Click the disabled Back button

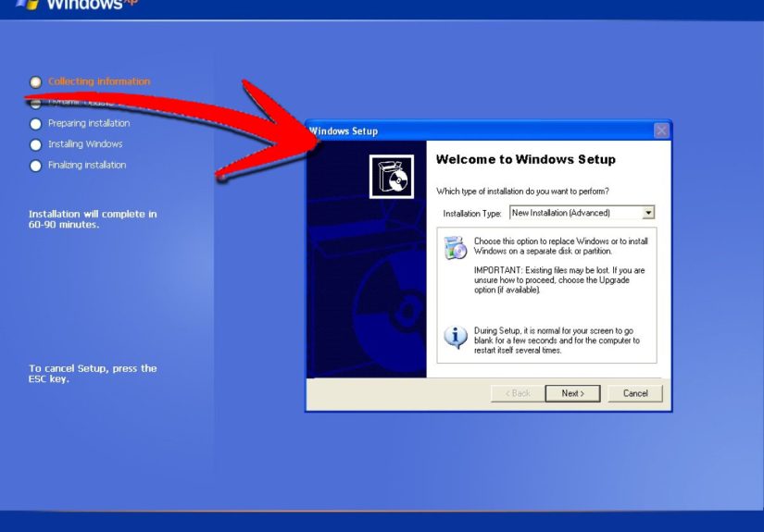(x=518, y=393)
